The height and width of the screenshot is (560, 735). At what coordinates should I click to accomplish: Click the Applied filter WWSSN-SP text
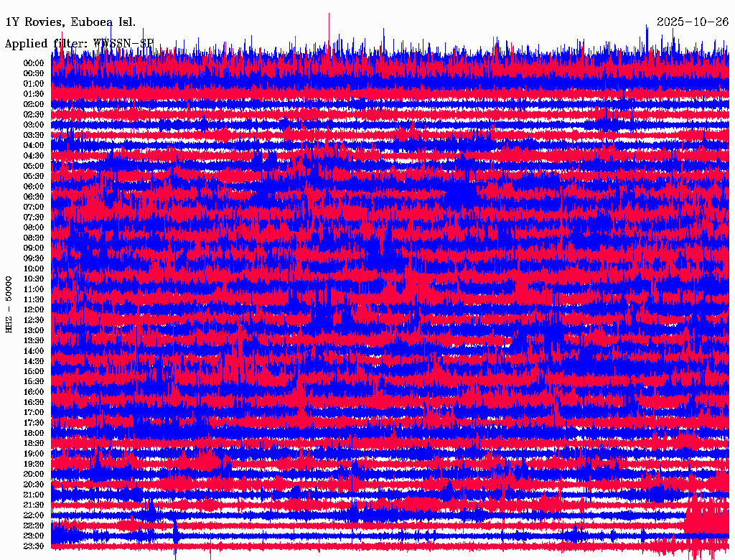pos(79,44)
